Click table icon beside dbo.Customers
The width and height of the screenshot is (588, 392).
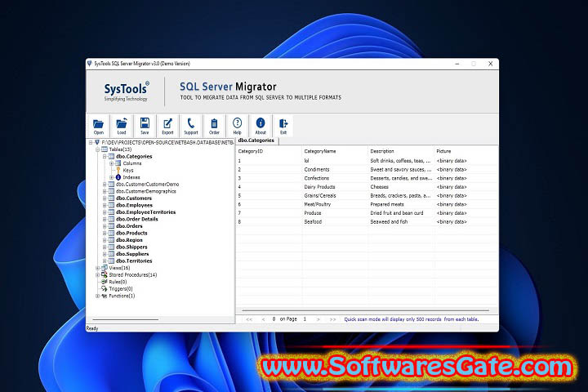tap(111, 198)
